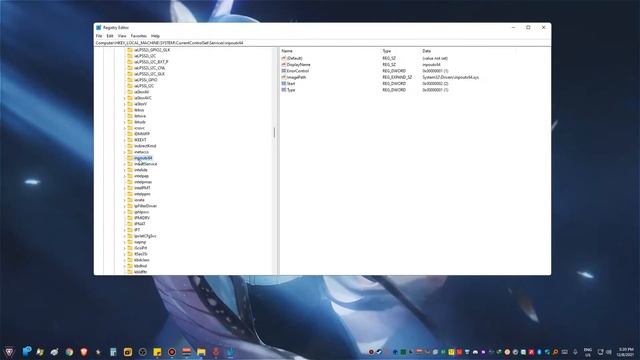640x360 pixels.
Task: Click folder icon of iaLPSS2i_GPIO2_GLK key
Action: tap(130, 50)
